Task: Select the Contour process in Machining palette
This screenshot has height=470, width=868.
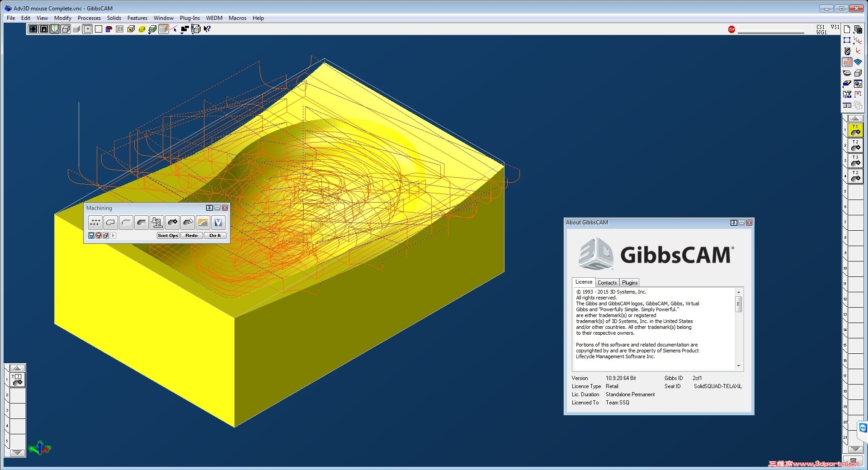Action: pos(110,222)
